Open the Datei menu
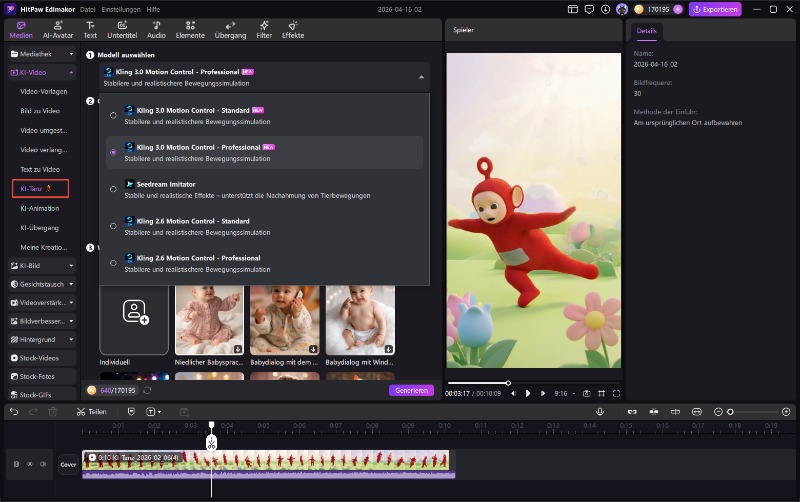 (88, 9)
